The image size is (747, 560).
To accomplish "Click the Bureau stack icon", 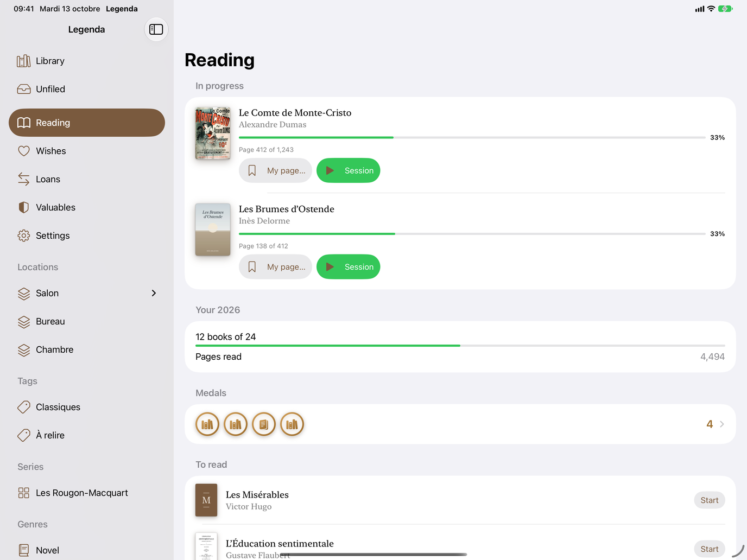I will click(x=23, y=321).
